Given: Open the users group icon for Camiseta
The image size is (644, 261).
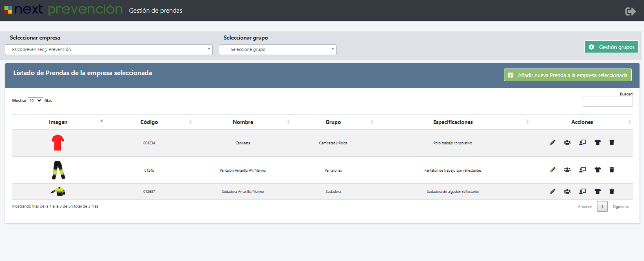Looking at the screenshot, I should click(567, 143).
